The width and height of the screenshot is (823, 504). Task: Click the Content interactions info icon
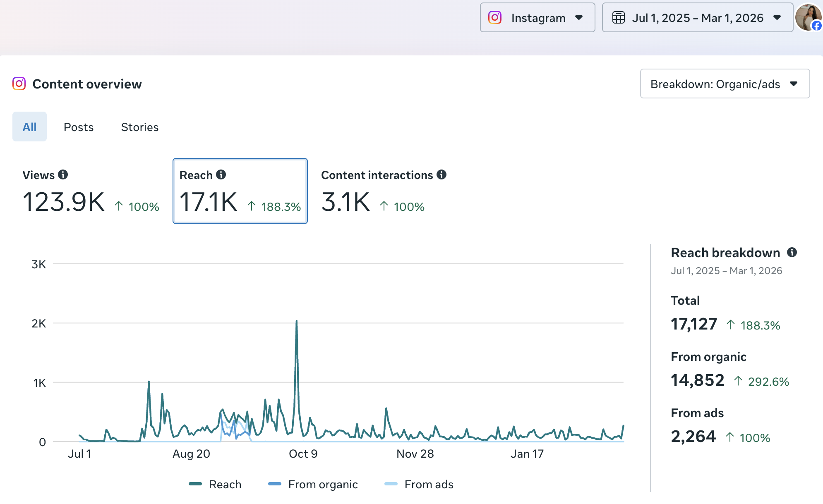tap(441, 174)
